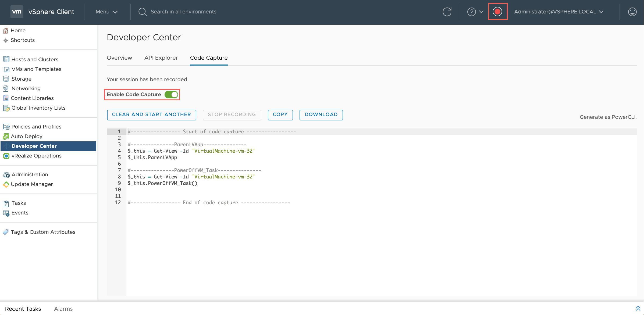This screenshot has width=644, height=315.
Task: Stop recording via the red record button
Action: click(x=498, y=12)
